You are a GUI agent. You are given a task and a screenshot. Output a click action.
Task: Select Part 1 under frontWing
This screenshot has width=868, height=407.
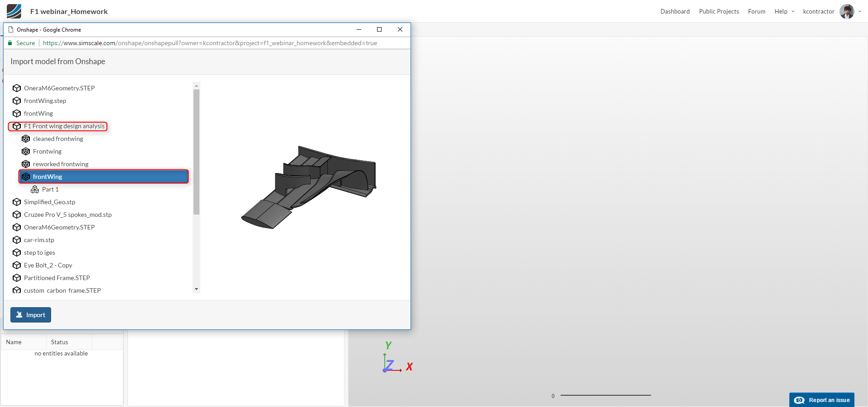coord(50,189)
